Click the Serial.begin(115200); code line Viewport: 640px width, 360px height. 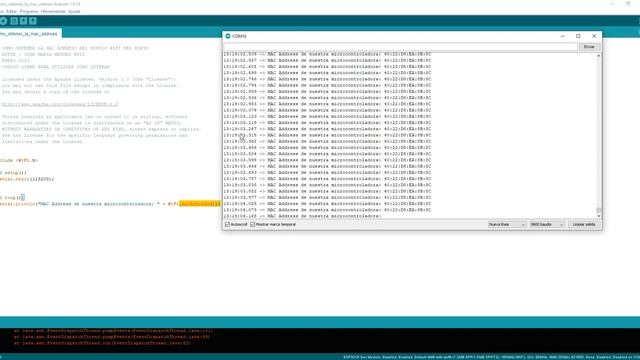pyautogui.click(x=27, y=179)
